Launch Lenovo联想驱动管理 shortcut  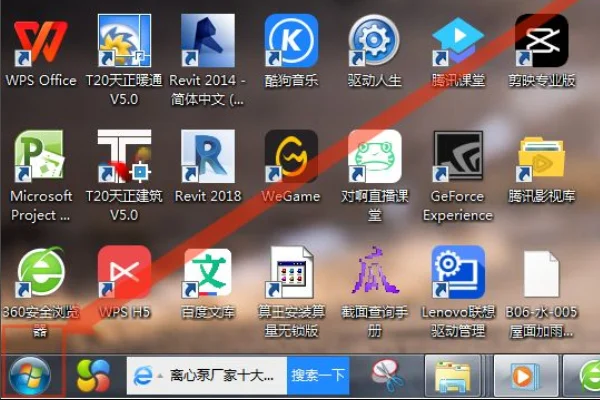pyautogui.click(x=458, y=272)
